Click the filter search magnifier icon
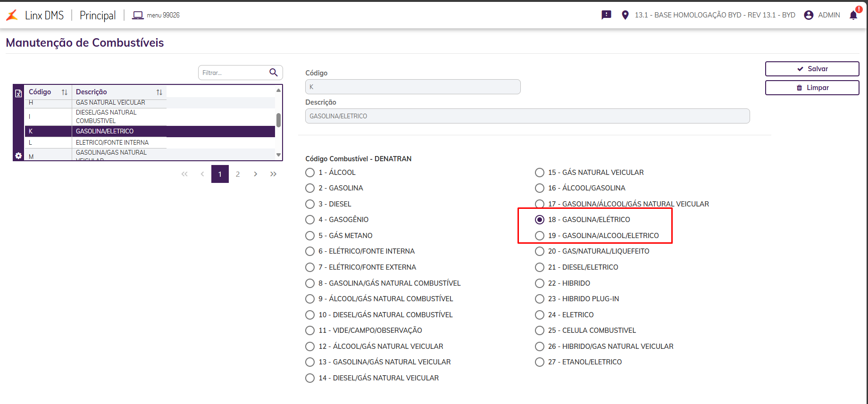 click(x=273, y=73)
